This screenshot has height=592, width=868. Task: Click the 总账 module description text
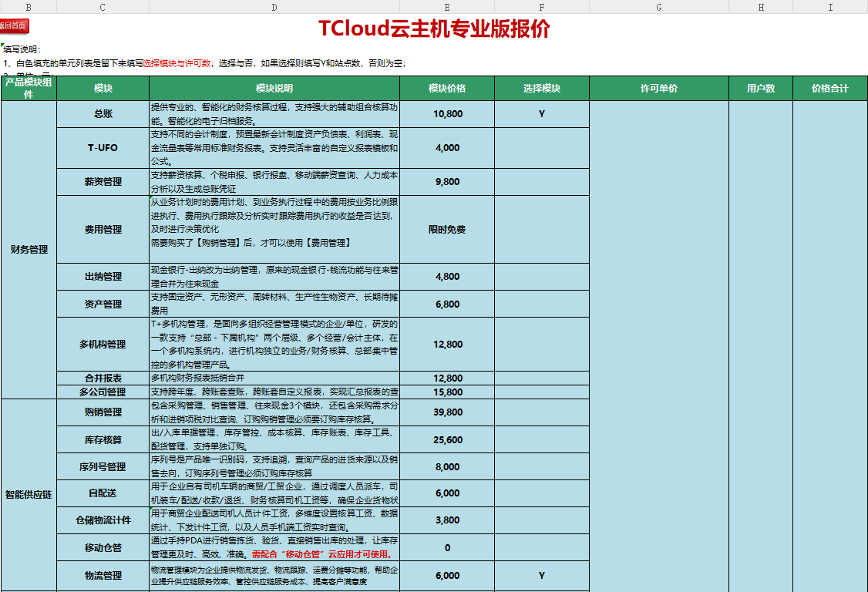point(274,114)
